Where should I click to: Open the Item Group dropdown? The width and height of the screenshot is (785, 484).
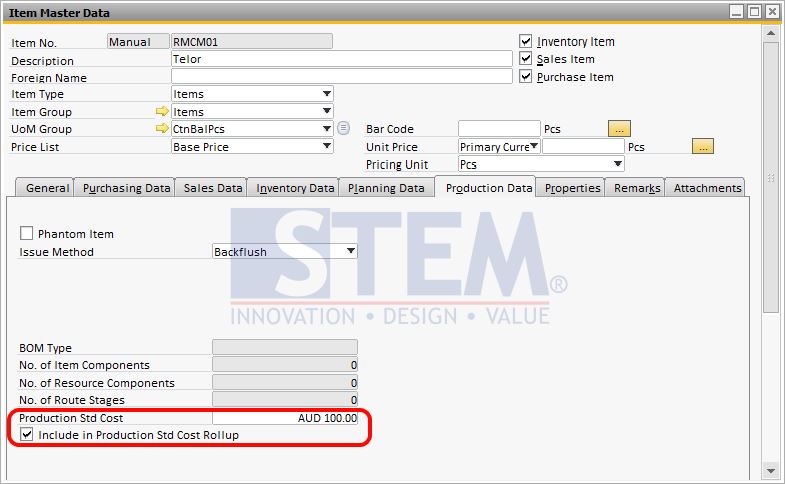[327, 111]
